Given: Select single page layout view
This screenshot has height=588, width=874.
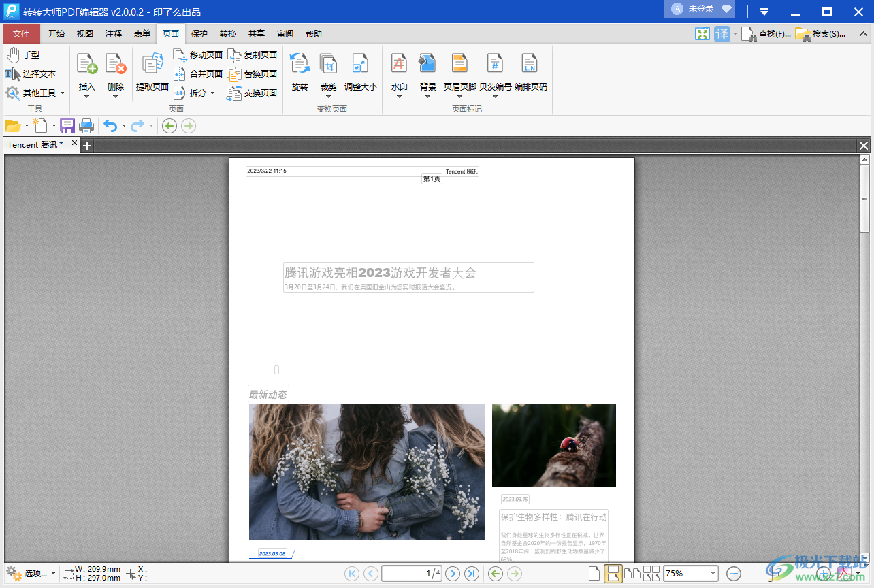Looking at the screenshot, I should point(594,574).
